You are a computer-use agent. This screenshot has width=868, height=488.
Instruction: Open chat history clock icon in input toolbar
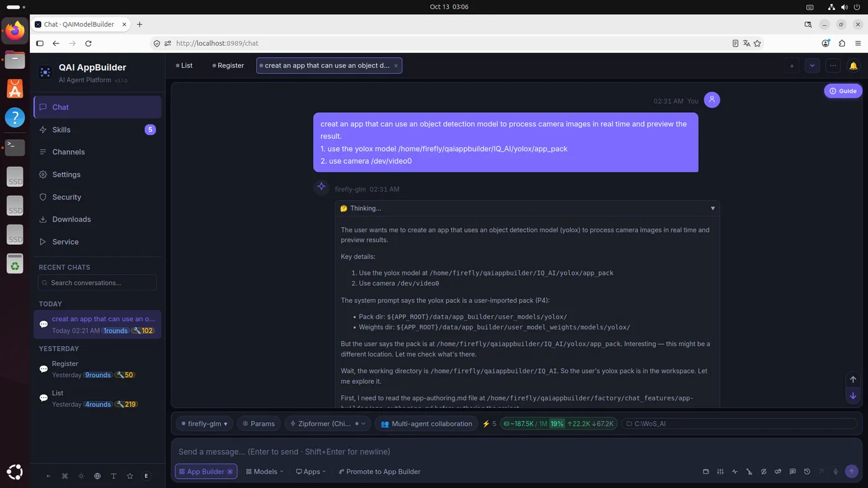(x=807, y=471)
